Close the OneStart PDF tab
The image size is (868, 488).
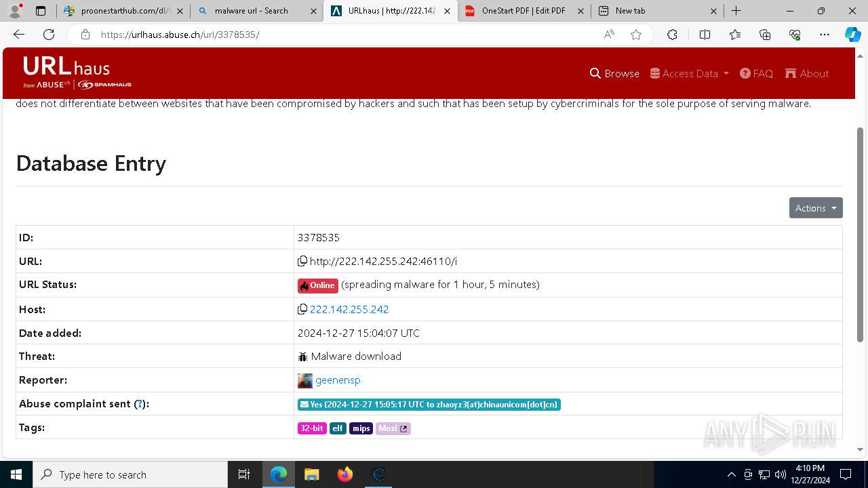point(580,11)
